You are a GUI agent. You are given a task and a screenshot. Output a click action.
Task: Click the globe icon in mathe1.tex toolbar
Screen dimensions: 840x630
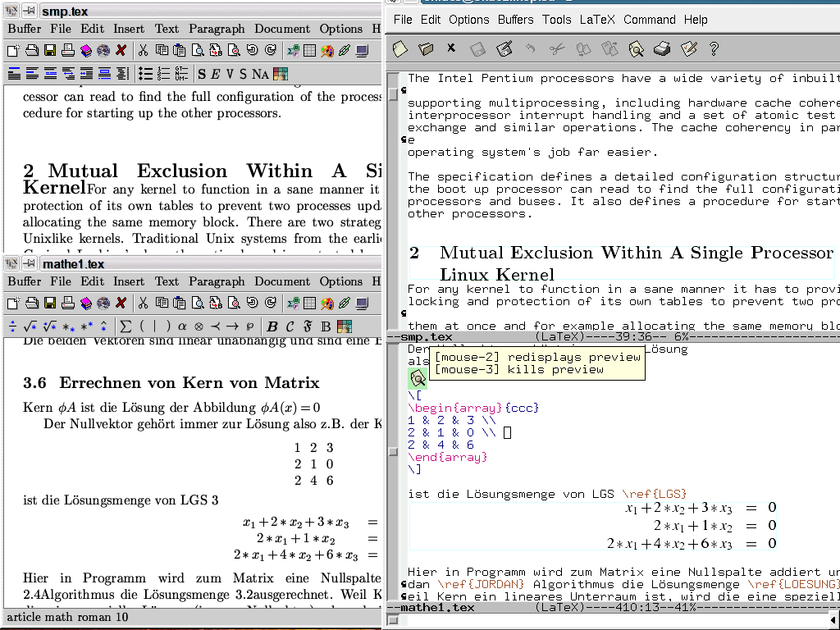point(103,304)
